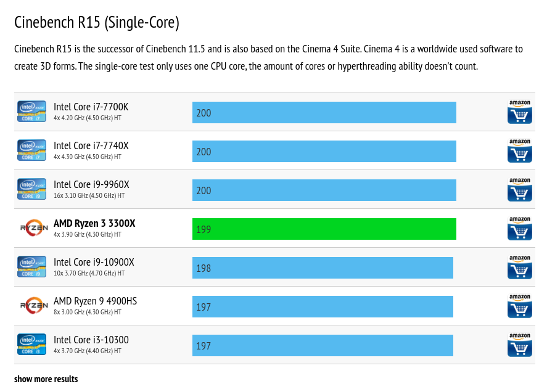The height and width of the screenshot is (392, 547).
Task: Click the blue 198 score bar
Action: coord(323,268)
